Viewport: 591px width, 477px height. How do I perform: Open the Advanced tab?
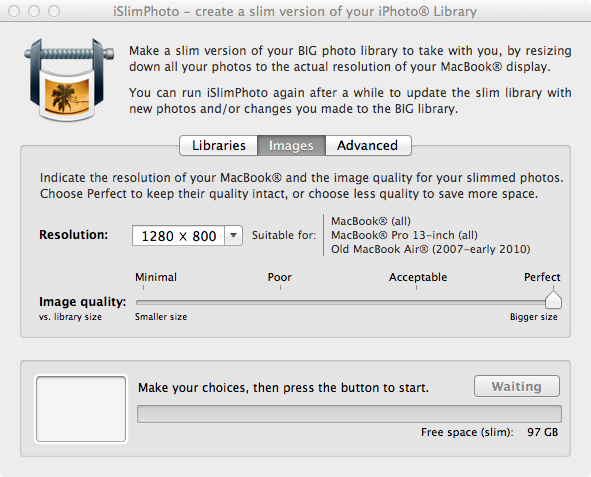368,145
